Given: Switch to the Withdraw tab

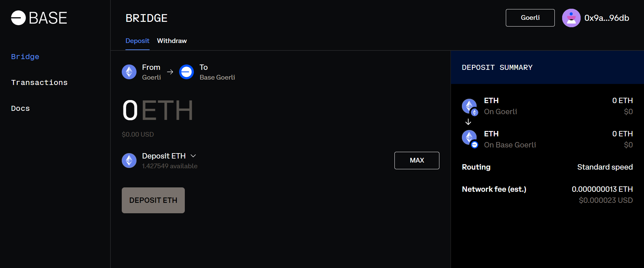Looking at the screenshot, I should [x=172, y=41].
